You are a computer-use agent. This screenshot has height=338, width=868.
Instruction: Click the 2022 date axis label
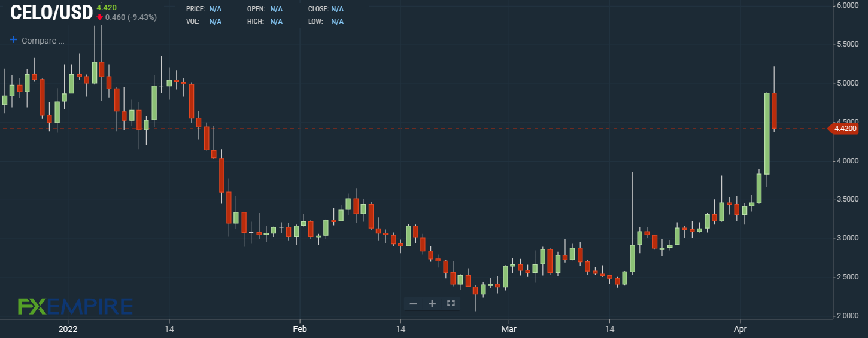68,329
